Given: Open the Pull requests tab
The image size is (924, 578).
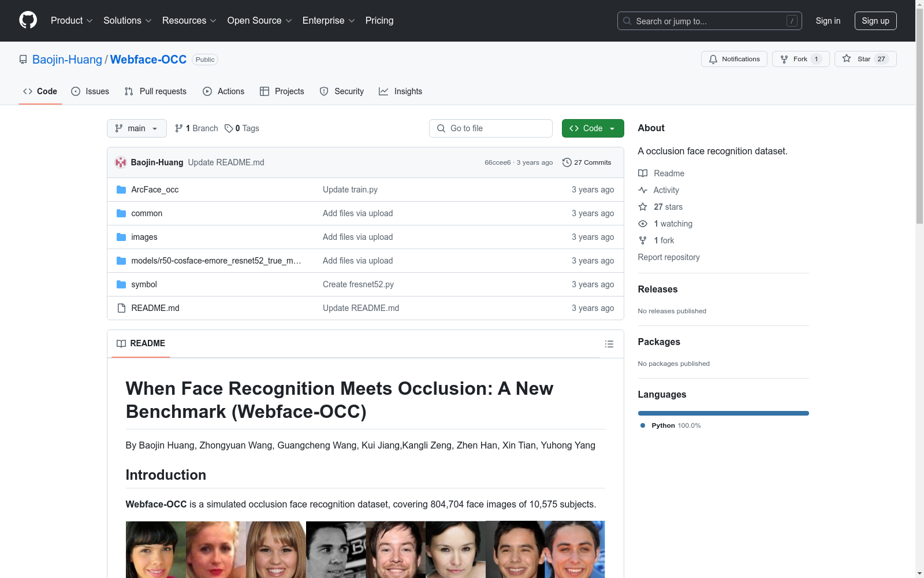Looking at the screenshot, I should pos(155,91).
